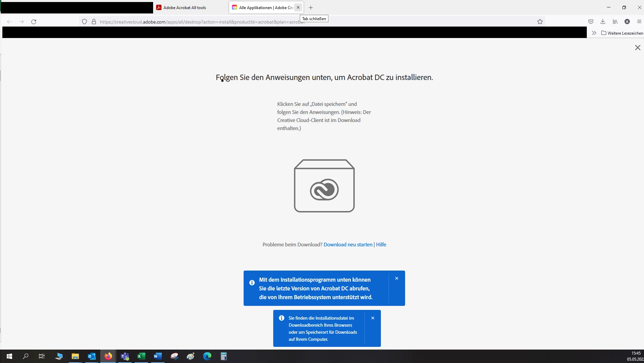Click the 'Probleme beim Download?' text
Image resolution: width=644 pixels, height=363 pixels.
[292, 244]
